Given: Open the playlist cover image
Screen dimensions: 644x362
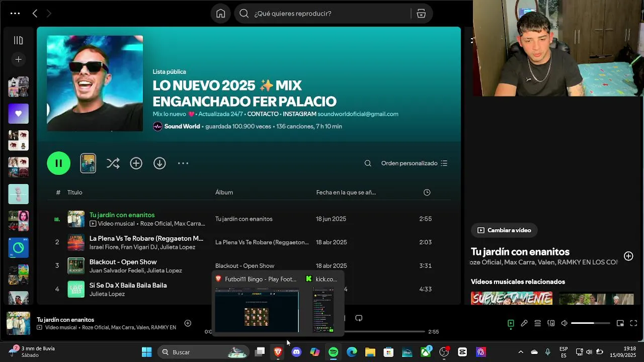Looking at the screenshot, I should click(x=95, y=83).
